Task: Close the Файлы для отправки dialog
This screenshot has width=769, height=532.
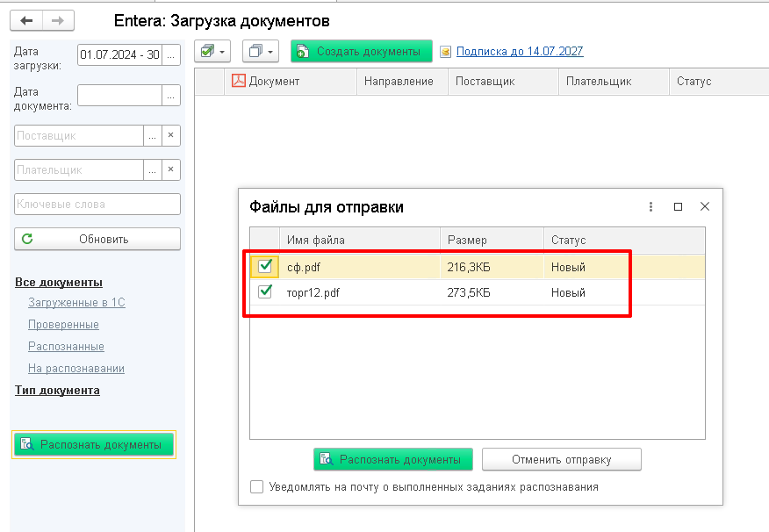Action: tap(705, 206)
